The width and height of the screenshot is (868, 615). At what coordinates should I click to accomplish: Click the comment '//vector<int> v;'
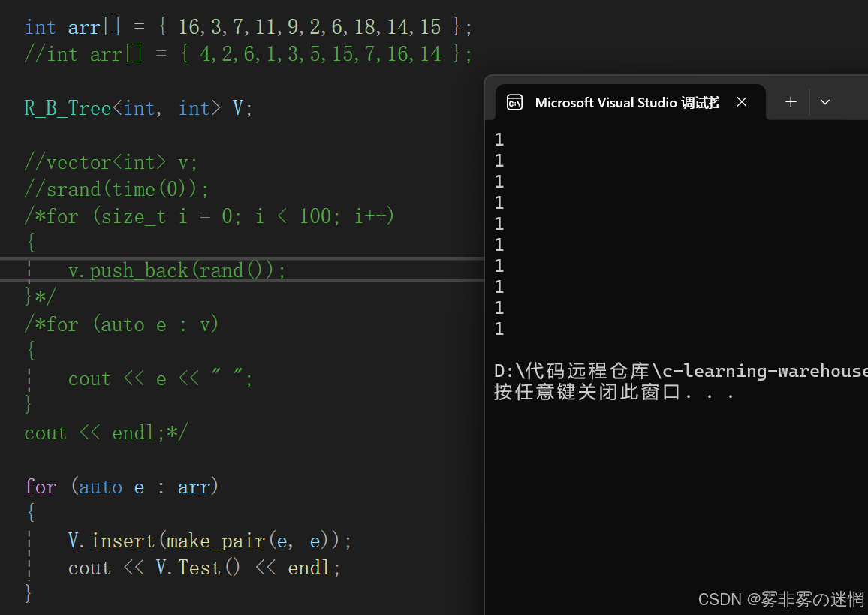click(x=110, y=162)
